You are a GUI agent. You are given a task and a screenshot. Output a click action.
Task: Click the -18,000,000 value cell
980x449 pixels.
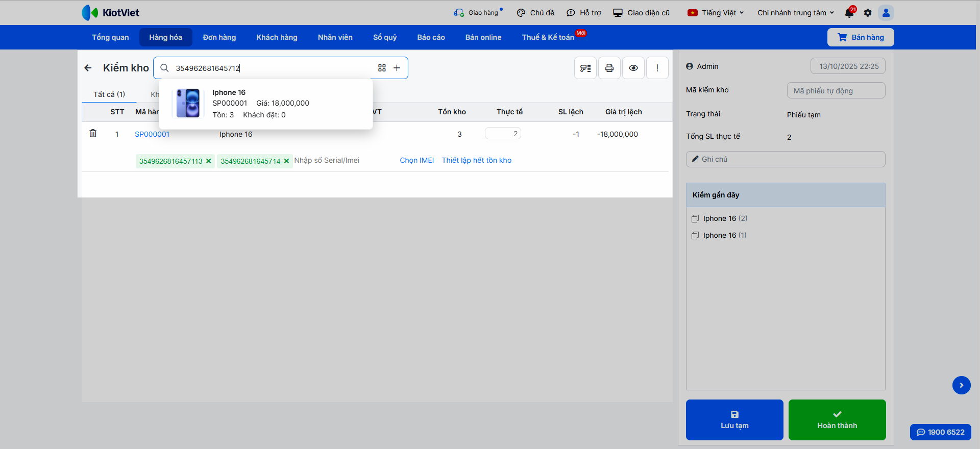[618, 134]
